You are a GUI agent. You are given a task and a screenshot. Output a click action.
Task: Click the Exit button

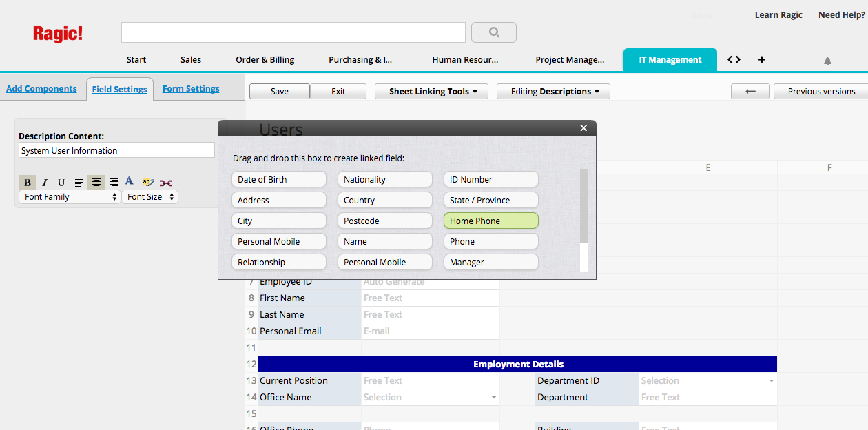pyautogui.click(x=338, y=92)
